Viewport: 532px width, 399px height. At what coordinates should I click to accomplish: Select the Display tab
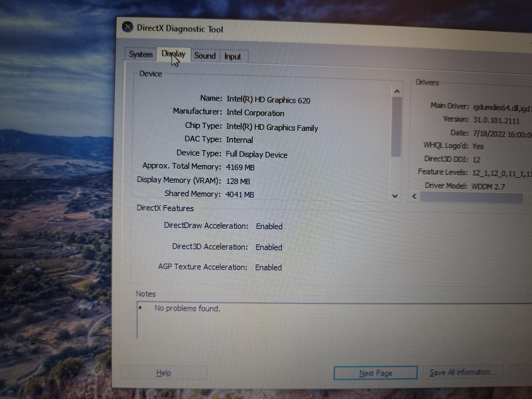pos(174,54)
